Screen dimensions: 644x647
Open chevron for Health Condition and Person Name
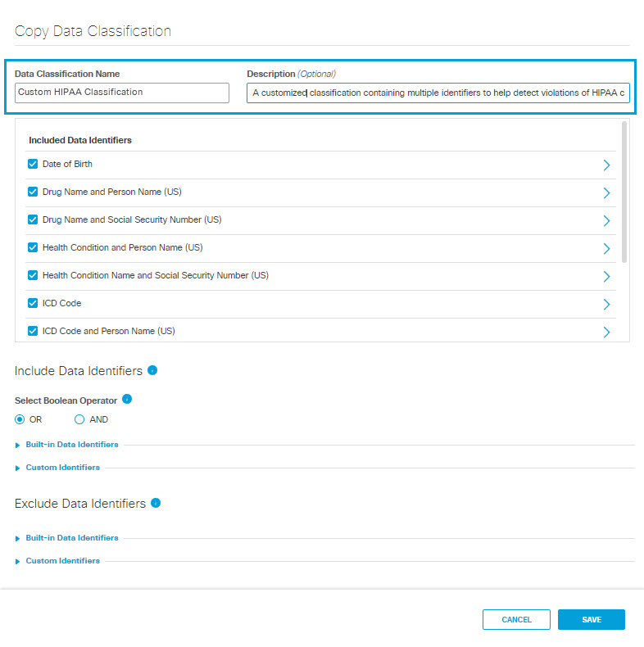606,248
